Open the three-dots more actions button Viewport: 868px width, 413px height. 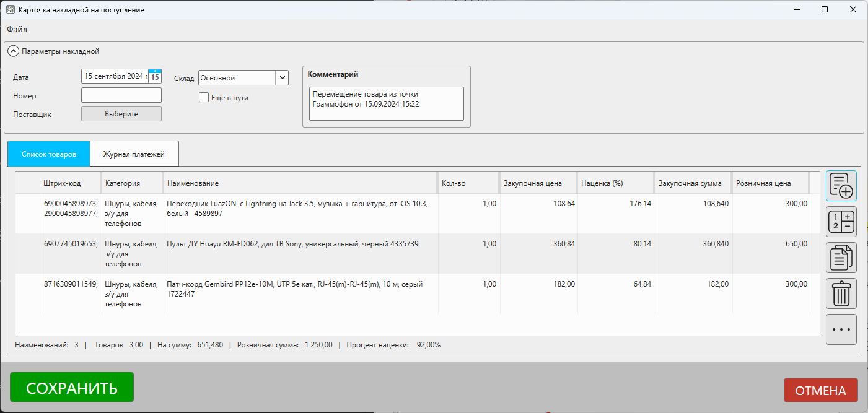(x=841, y=329)
